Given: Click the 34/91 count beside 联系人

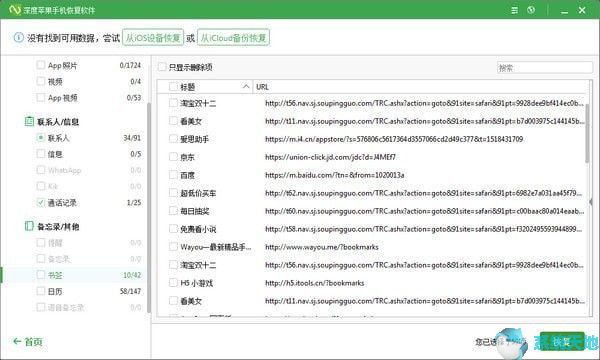Looking at the screenshot, I should tap(132, 137).
